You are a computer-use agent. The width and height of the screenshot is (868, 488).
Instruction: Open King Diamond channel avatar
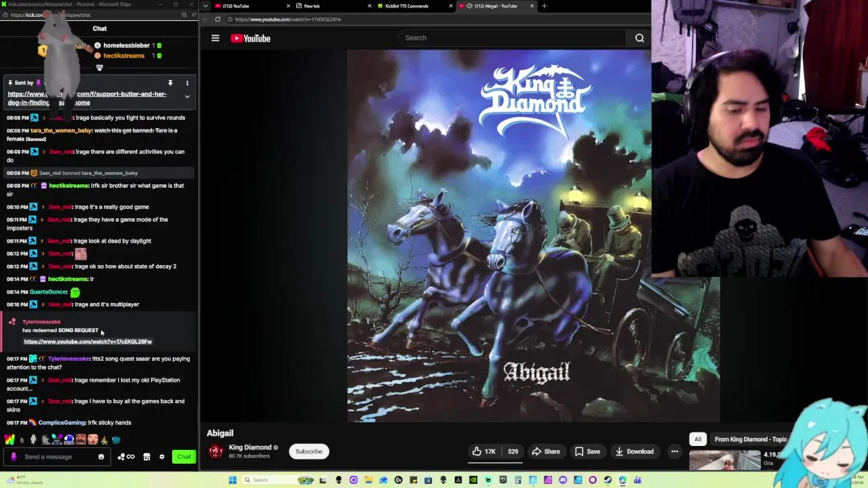(x=216, y=451)
